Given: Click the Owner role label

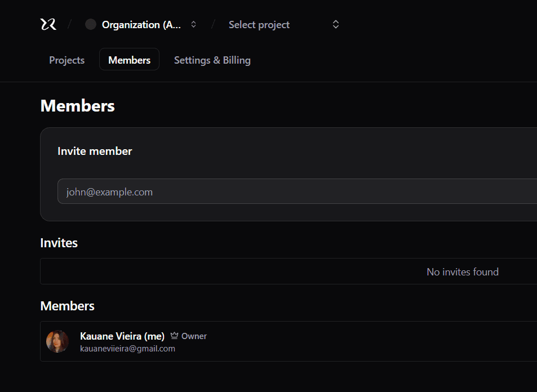Looking at the screenshot, I should coord(194,336).
